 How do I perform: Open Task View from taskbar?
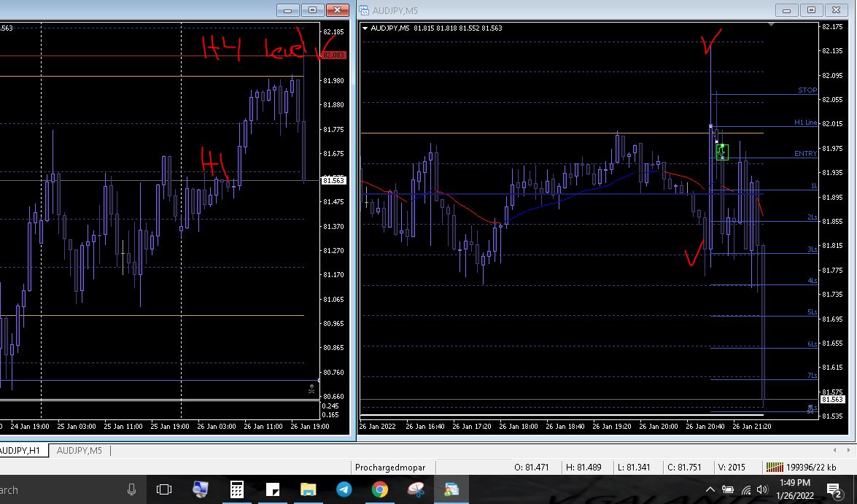(x=164, y=489)
